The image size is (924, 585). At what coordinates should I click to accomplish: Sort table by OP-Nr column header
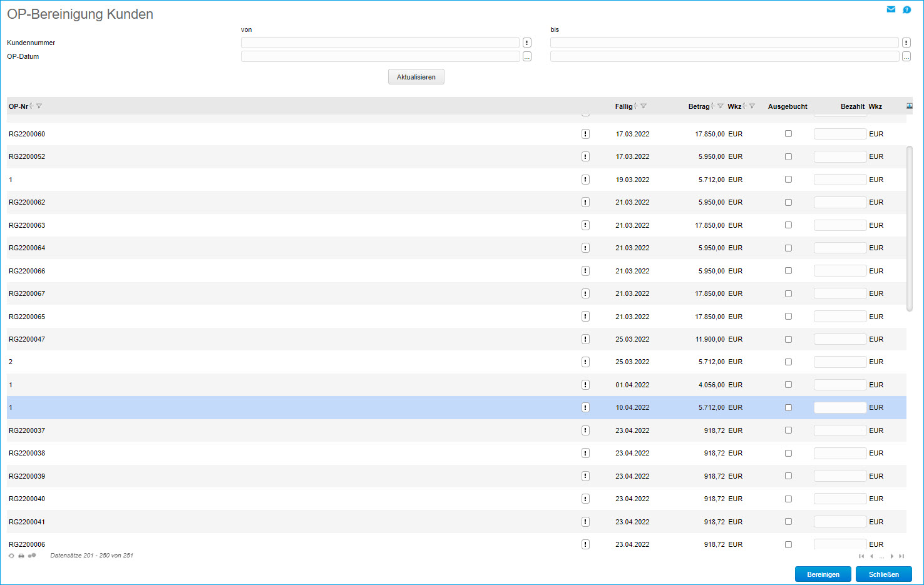point(18,106)
